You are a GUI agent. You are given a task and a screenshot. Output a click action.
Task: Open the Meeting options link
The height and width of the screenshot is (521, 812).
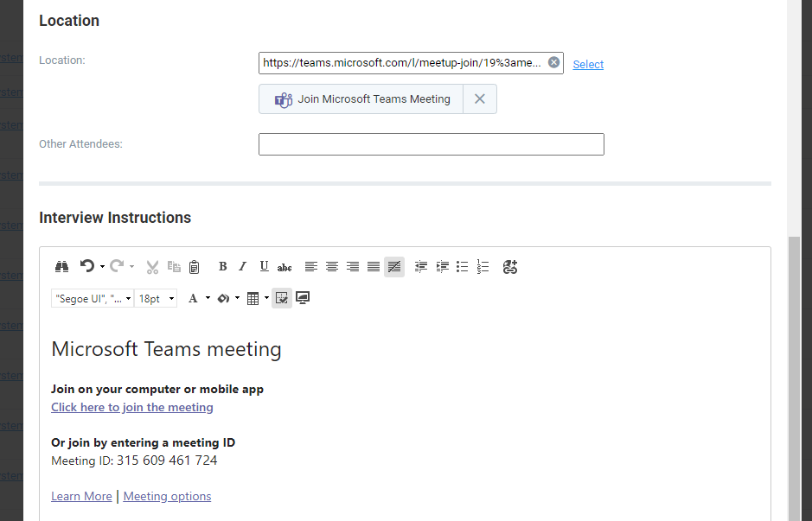[x=167, y=496]
